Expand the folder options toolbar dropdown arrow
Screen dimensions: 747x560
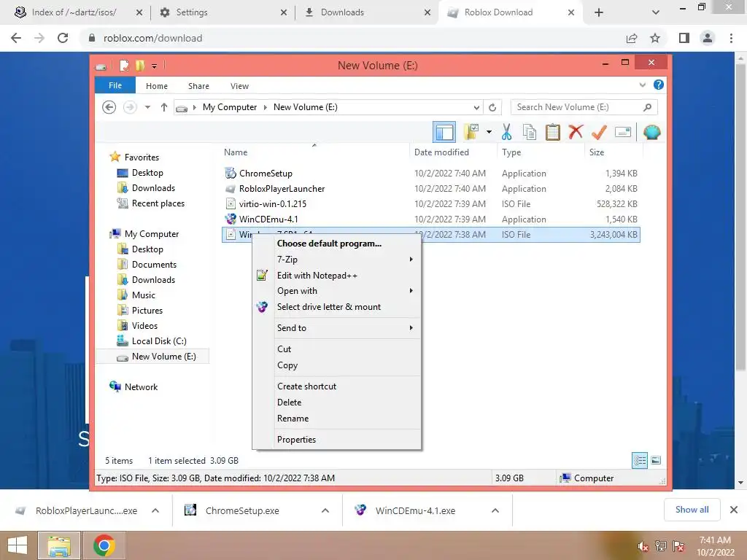pyautogui.click(x=489, y=132)
